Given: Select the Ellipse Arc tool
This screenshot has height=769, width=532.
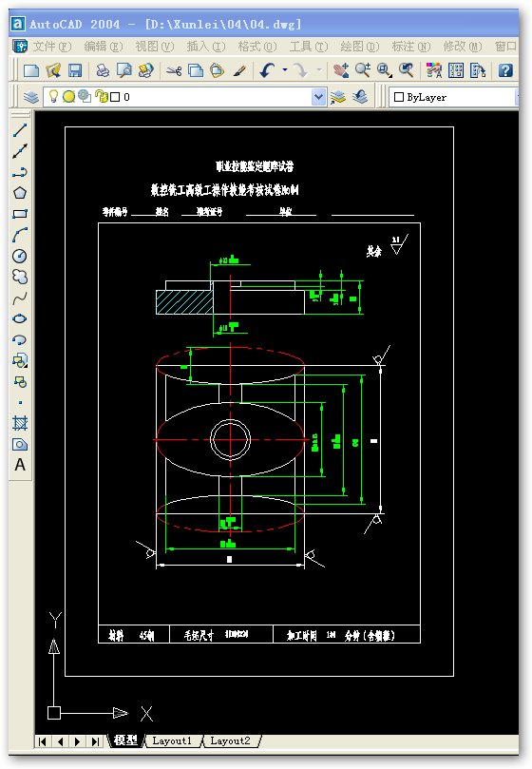Looking at the screenshot, I should [x=20, y=340].
